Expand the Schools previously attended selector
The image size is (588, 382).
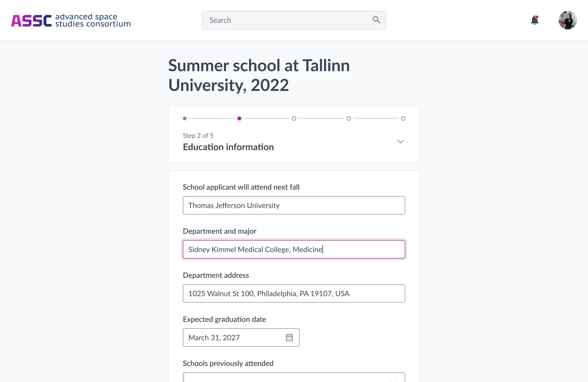[294, 378]
